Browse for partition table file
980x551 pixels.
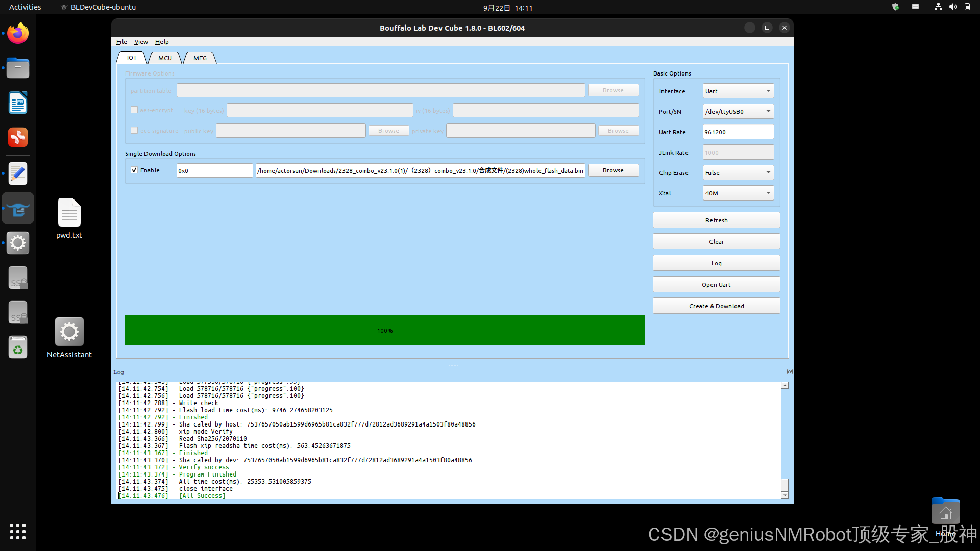click(x=613, y=90)
